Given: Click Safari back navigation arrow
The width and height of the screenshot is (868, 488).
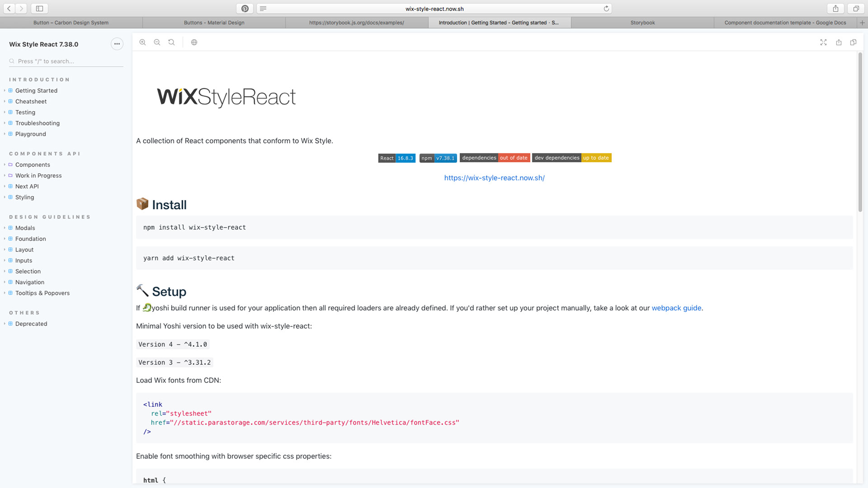Looking at the screenshot, I should coord(9,8).
